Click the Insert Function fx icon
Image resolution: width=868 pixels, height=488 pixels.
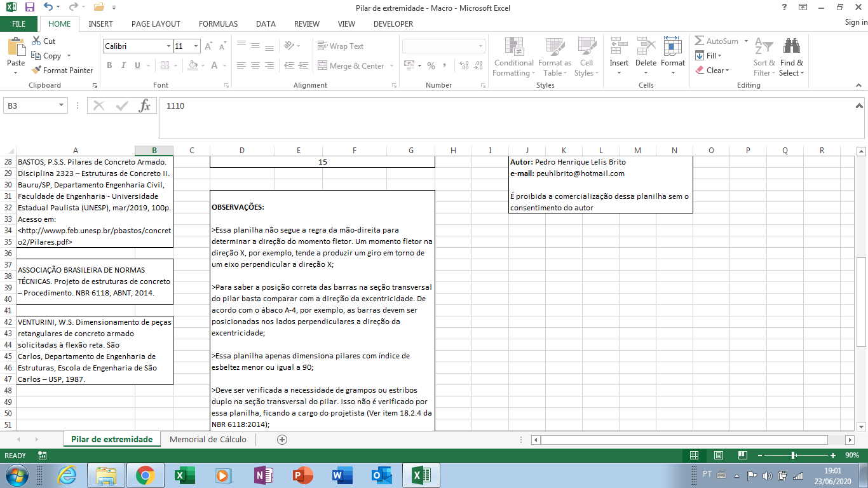click(x=145, y=106)
